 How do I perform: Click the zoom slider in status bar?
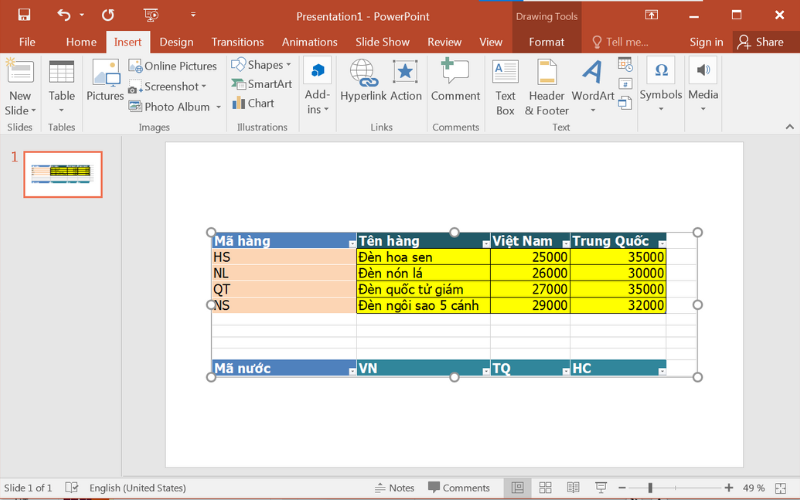(650, 488)
